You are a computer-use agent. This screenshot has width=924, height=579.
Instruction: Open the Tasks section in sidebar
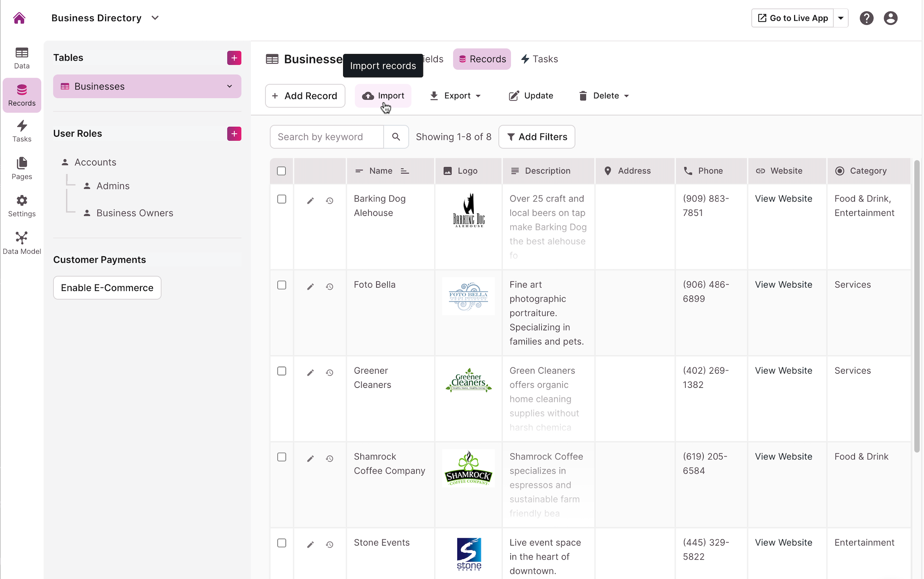pyautogui.click(x=22, y=131)
